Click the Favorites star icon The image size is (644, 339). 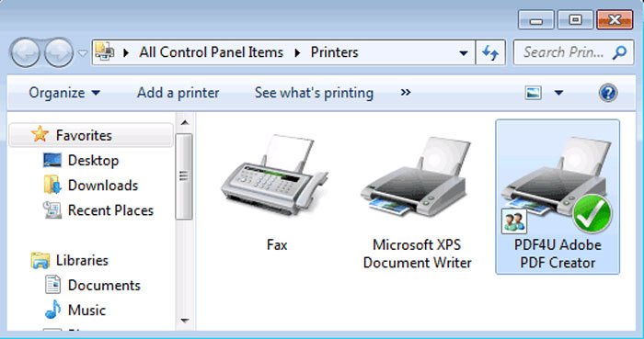[x=40, y=134]
